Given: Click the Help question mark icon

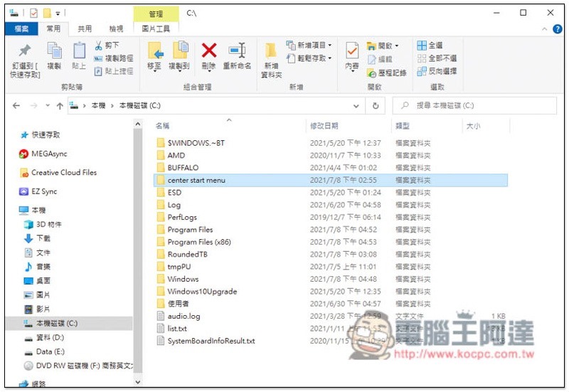Looking at the screenshot, I should click(x=557, y=29).
